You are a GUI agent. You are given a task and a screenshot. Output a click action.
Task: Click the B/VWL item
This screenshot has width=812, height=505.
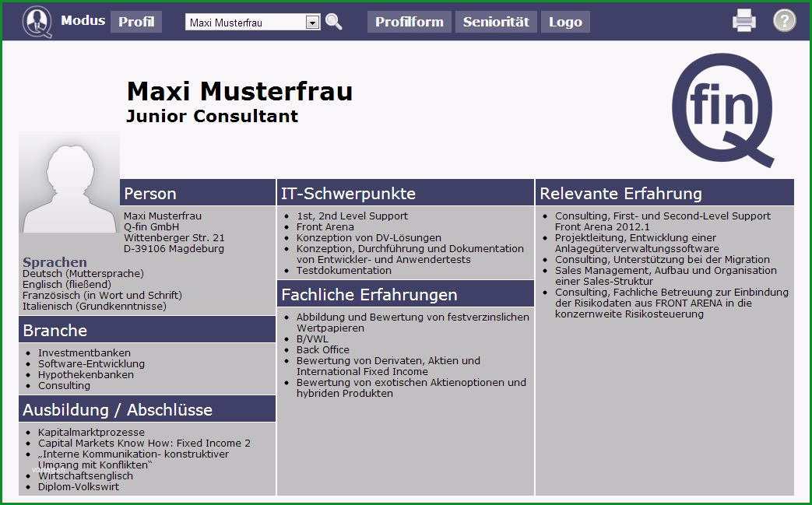[312, 339]
